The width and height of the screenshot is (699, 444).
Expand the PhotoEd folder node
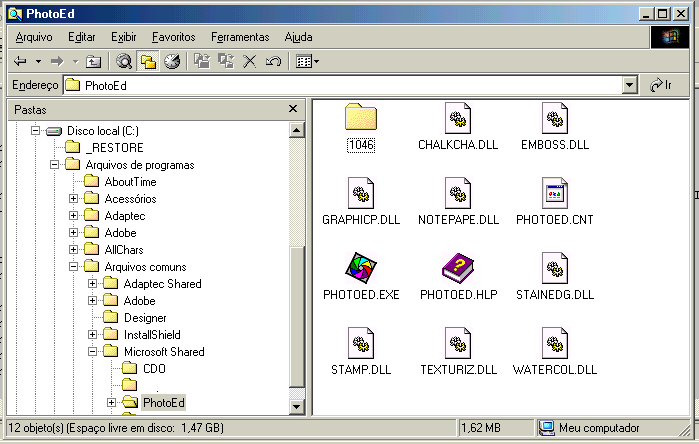tap(111, 403)
